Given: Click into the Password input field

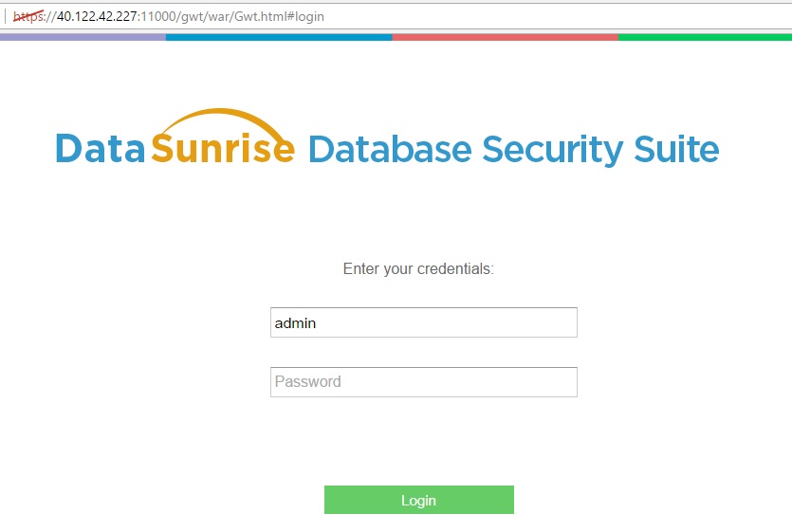Looking at the screenshot, I should (x=423, y=382).
